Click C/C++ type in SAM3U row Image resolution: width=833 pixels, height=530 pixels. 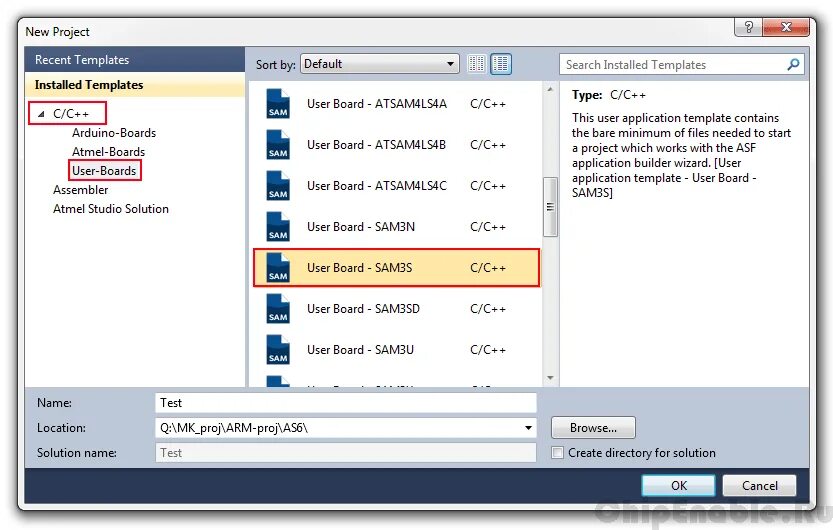coord(488,350)
